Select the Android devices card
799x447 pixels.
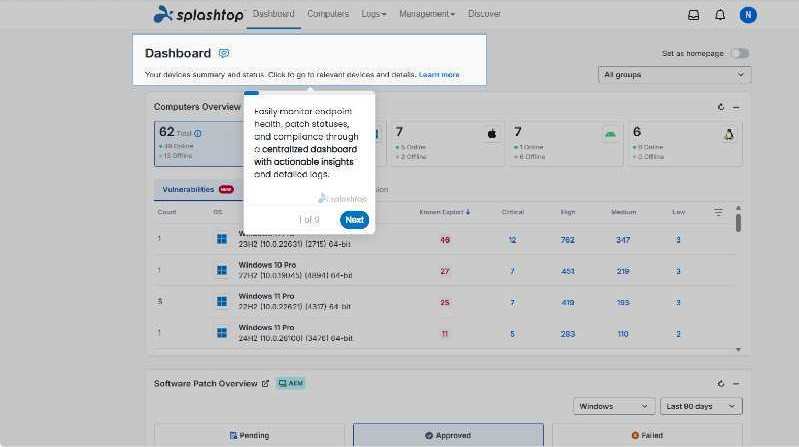564,143
